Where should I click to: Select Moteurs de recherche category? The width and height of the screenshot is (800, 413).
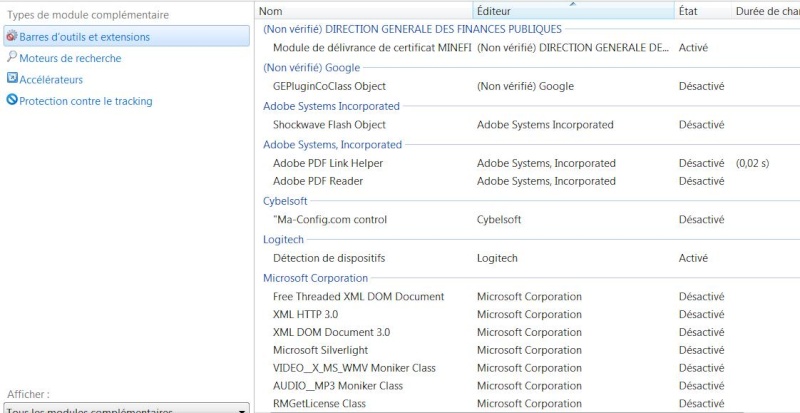[x=70, y=58]
